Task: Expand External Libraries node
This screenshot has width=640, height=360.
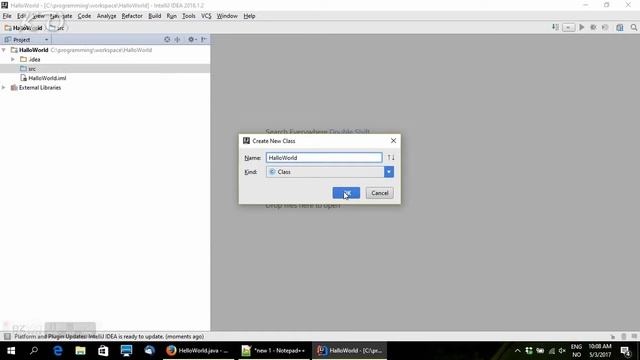Action: (x=4, y=87)
